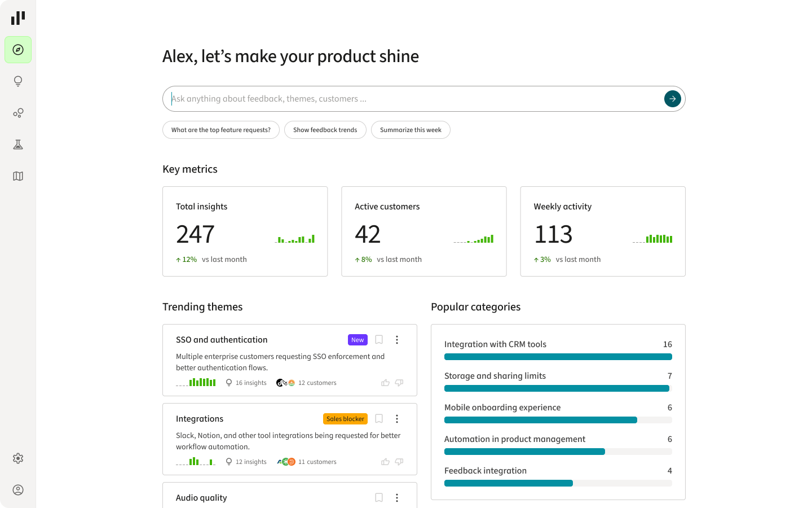Open the roadmap map icon in the sidebar
The image size is (812, 508).
tap(17, 176)
